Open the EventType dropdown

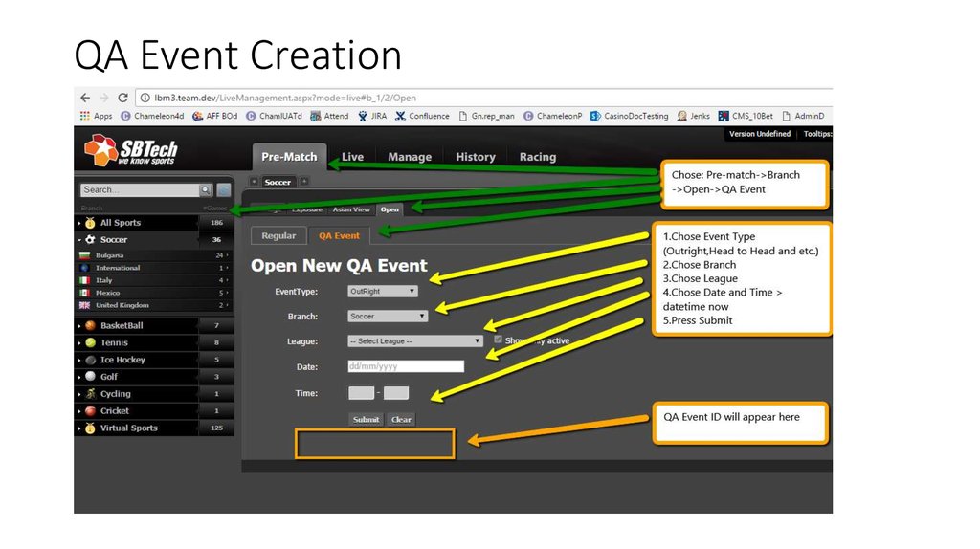[383, 291]
